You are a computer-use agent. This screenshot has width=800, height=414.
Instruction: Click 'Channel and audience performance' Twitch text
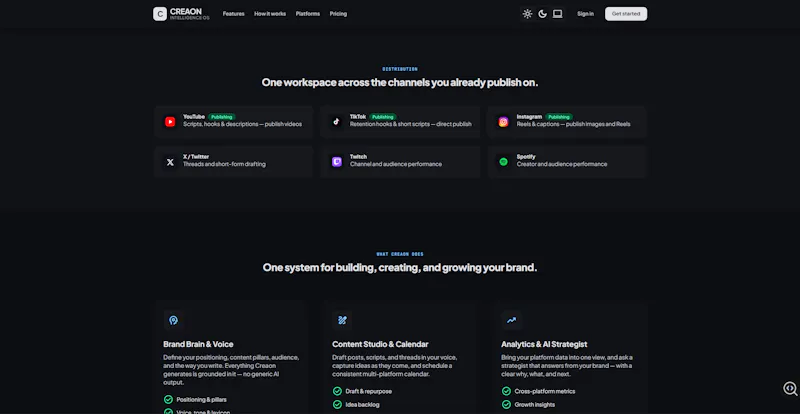396,164
